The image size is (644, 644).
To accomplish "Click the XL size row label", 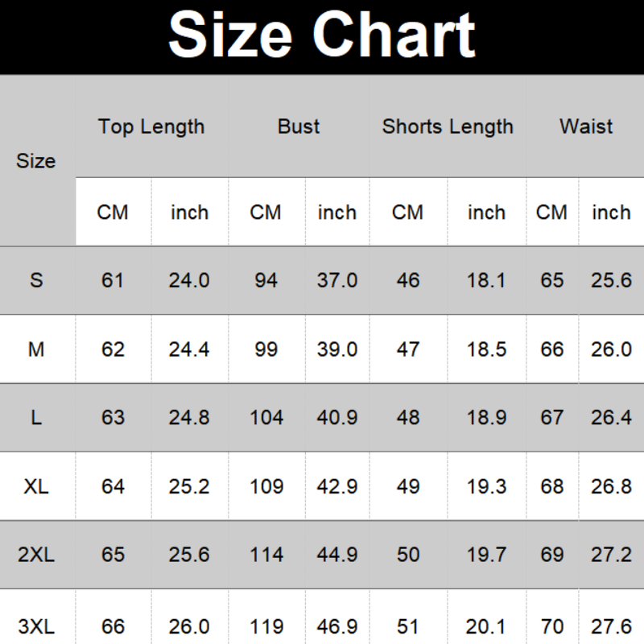I will click(x=36, y=486).
